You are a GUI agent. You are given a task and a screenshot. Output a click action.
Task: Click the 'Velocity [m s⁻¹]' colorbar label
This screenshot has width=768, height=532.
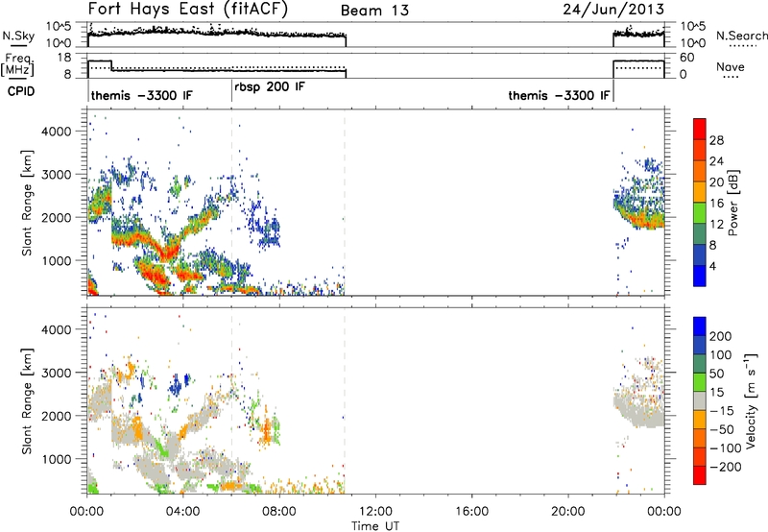coord(752,400)
